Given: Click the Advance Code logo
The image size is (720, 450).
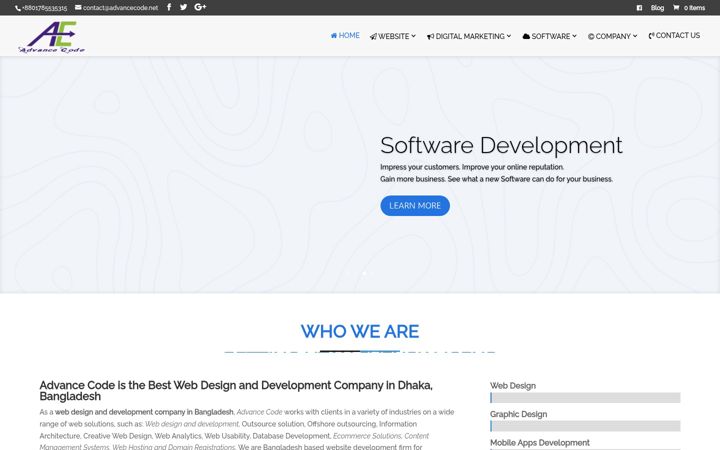Looking at the screenshot, I should tap(52, 37).
